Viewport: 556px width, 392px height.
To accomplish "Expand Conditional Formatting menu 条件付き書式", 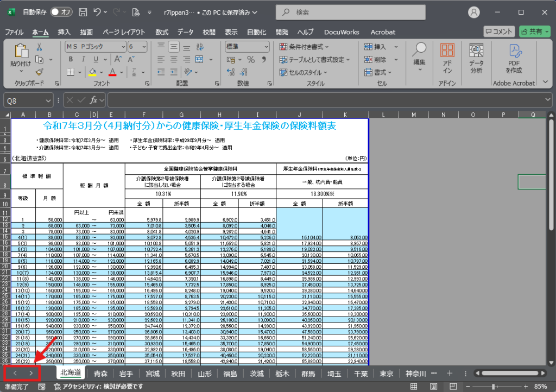I will point(304,47).
